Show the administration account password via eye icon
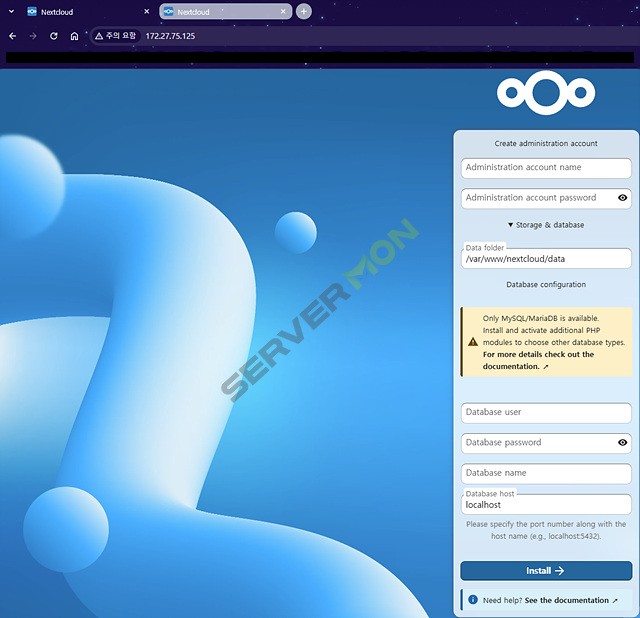This screenshot has width=640, height=618. 622,198
